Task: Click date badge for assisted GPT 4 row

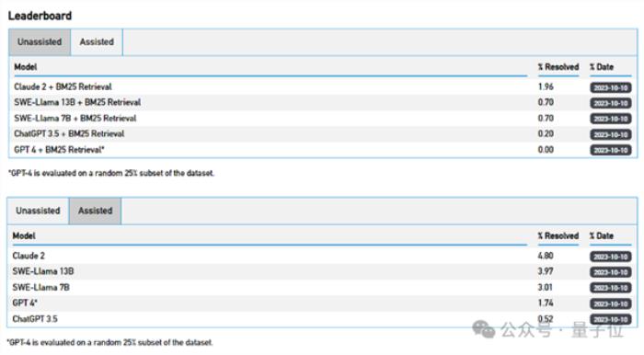Action: tap(611, 303)
